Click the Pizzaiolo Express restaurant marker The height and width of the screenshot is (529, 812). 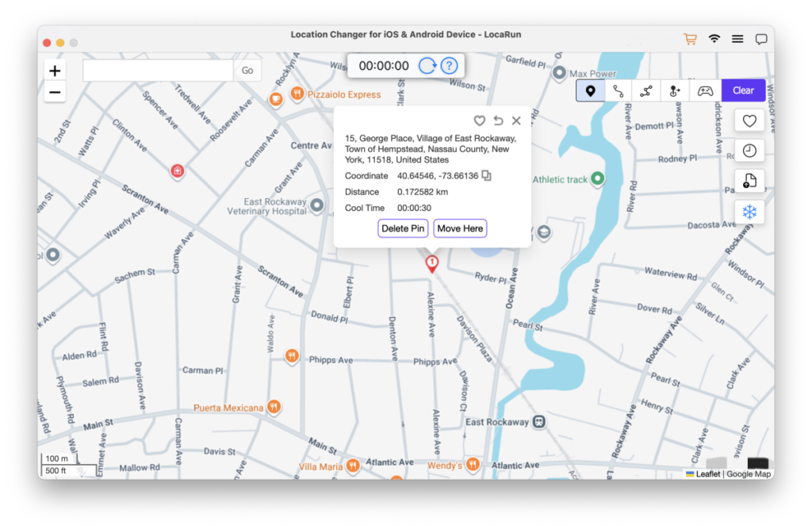pyautogui.click(x=297, y=94)
